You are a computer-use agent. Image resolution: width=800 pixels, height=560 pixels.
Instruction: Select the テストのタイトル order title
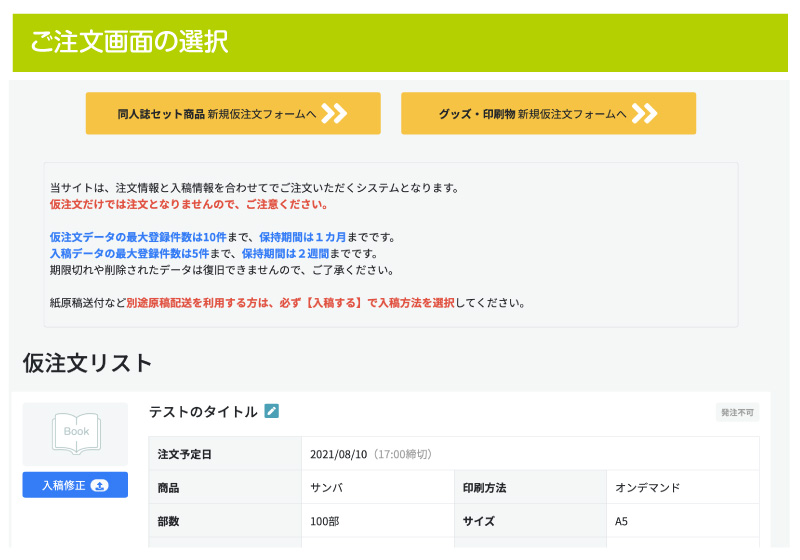point(203,412)
